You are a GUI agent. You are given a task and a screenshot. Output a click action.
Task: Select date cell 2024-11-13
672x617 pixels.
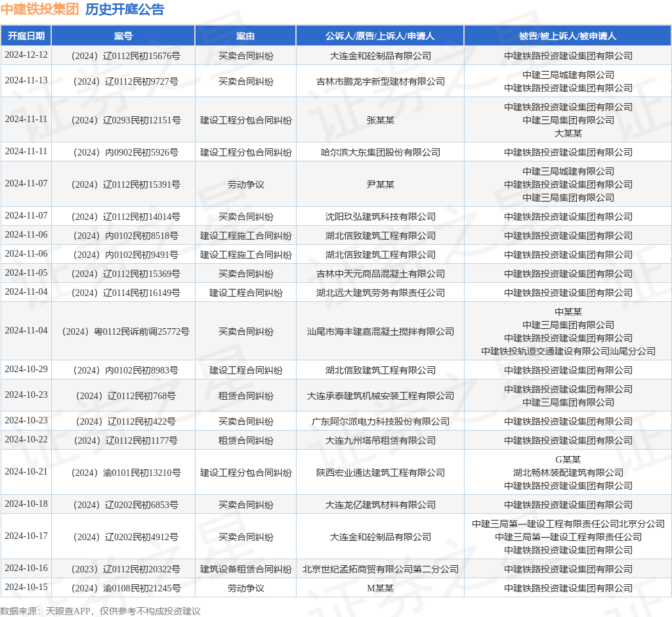click(26, 81)
